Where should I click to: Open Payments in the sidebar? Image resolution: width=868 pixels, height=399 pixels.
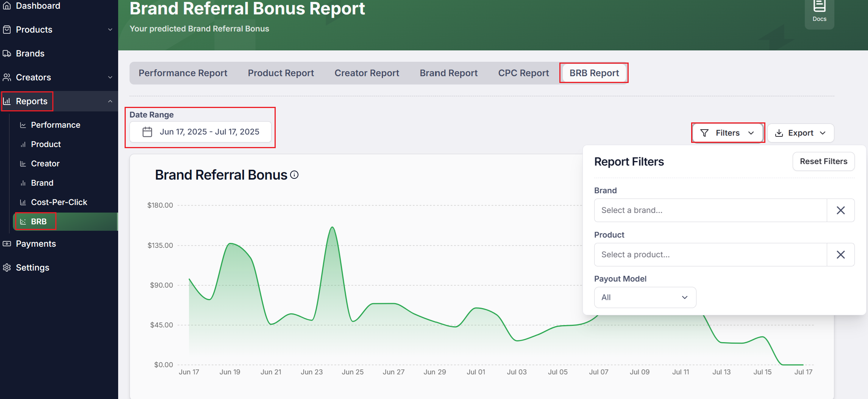point(36,244)
